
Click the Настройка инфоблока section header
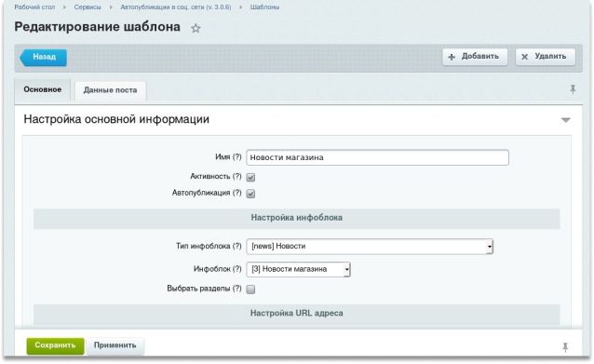click(297, 218)
